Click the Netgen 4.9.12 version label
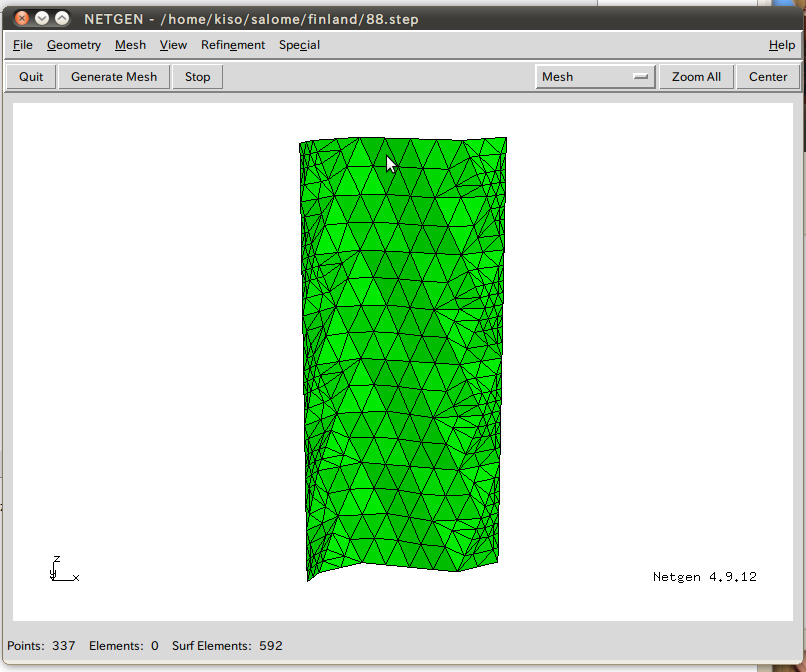The height and width of the screenshot is (672, 806). point(705,577)
